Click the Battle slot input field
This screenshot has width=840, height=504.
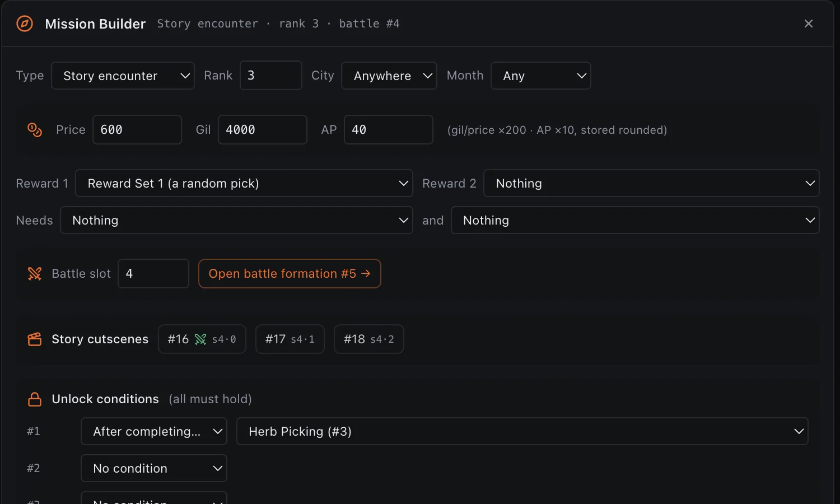pos(153,274)
